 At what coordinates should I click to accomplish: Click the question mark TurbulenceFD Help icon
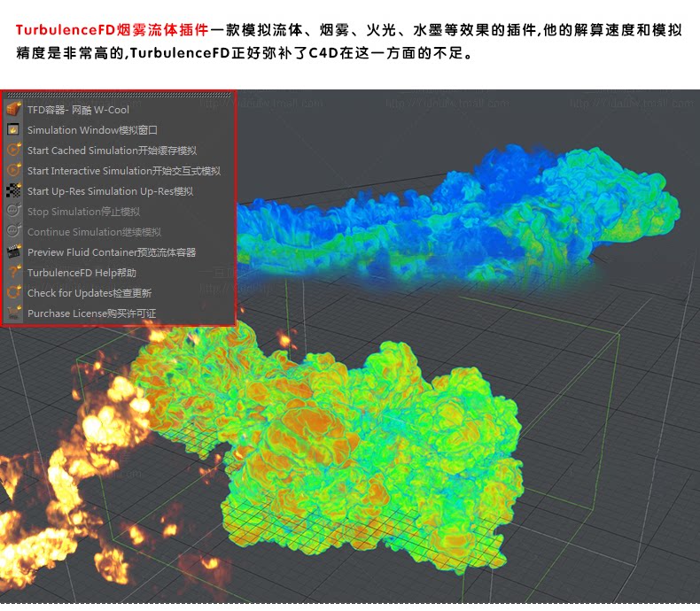14,273
